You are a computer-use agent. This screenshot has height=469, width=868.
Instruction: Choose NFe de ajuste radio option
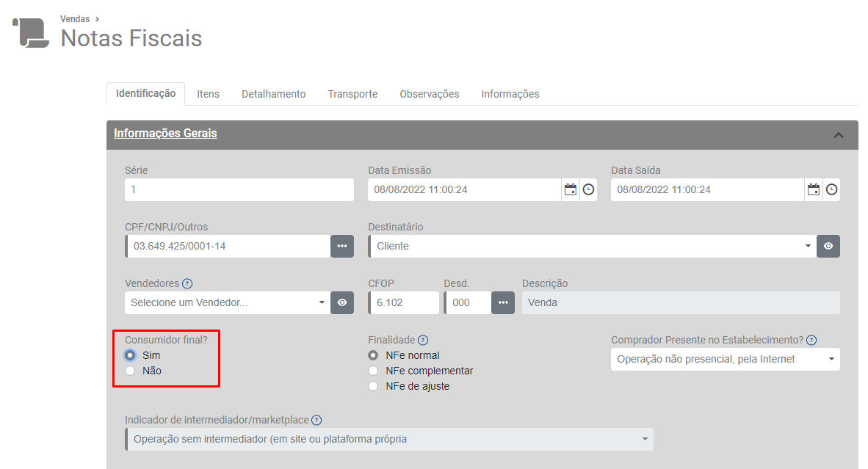tap(373, 386)
